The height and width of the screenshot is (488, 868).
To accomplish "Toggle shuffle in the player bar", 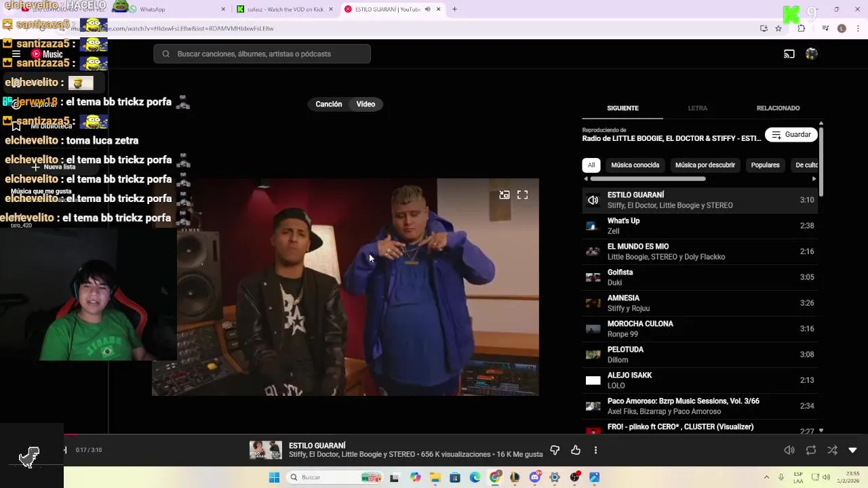I will pyautogui.click(x=832, y=450).
